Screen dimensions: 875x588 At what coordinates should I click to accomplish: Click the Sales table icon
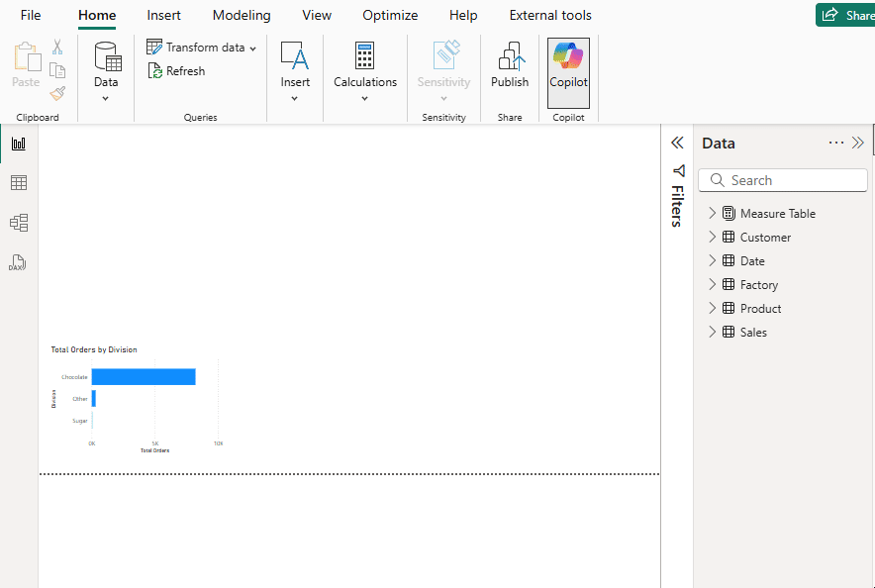pos(729,332)
